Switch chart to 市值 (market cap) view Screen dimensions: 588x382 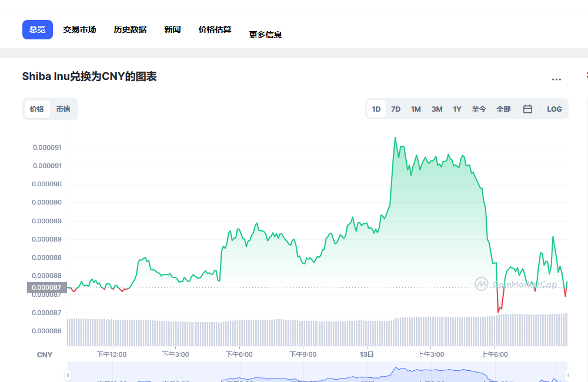64,109
